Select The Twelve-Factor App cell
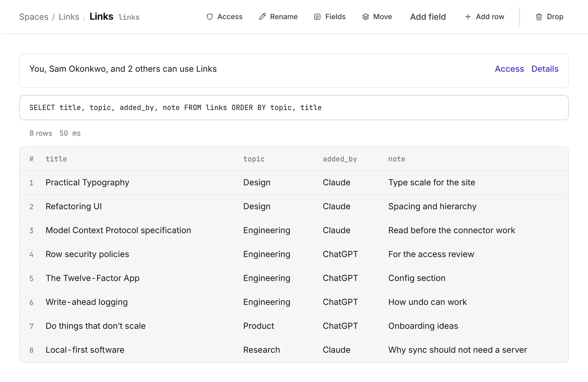 click(93, 278)
